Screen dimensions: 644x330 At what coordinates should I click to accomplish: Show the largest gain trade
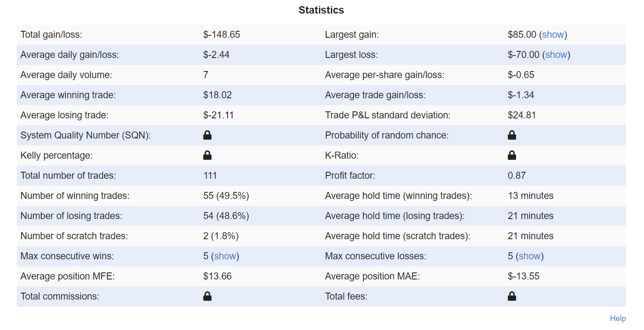[x=553, y=35]
